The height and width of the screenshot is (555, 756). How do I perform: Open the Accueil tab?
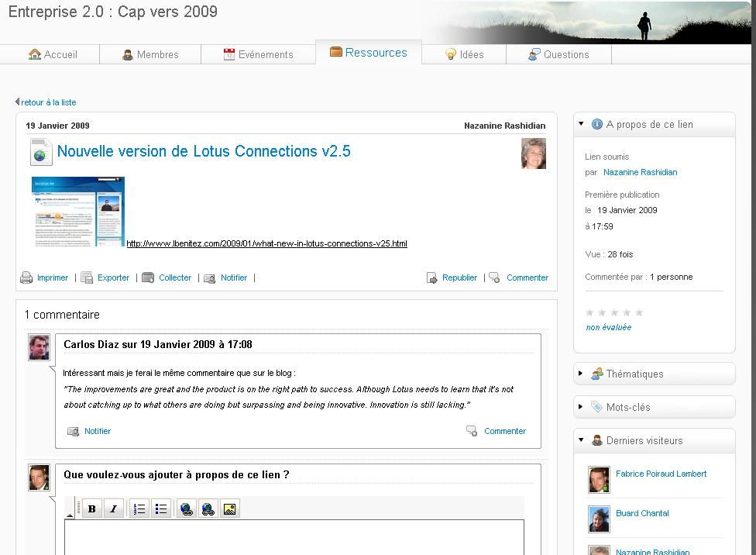[53, 54]
